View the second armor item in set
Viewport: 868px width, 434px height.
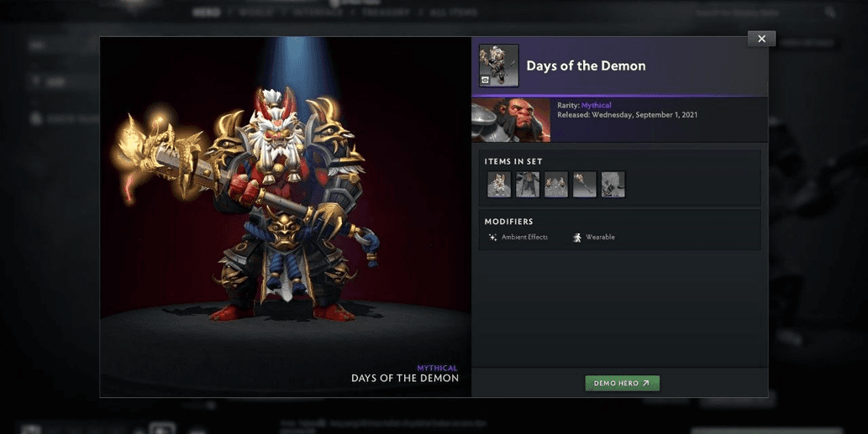point(528,184)
